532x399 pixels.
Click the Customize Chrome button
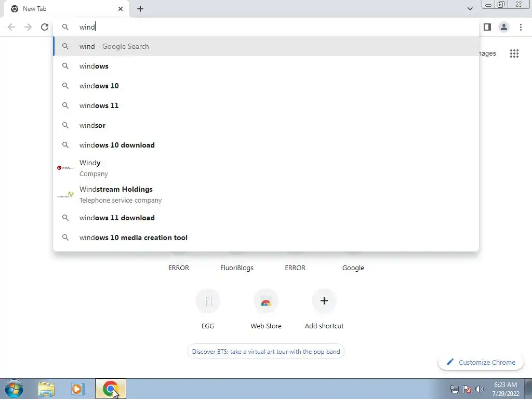pyautogui.click(x=482, y=362)
